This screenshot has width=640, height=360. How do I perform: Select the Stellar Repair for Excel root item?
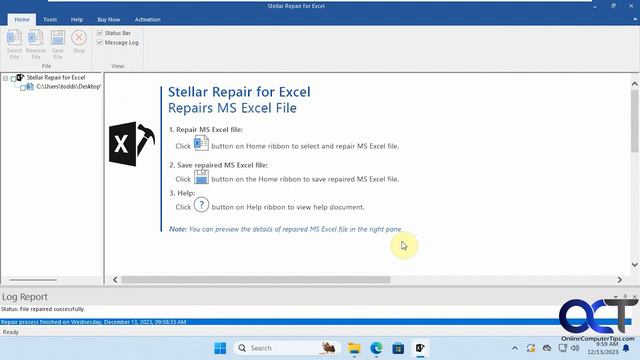[56, 77]
